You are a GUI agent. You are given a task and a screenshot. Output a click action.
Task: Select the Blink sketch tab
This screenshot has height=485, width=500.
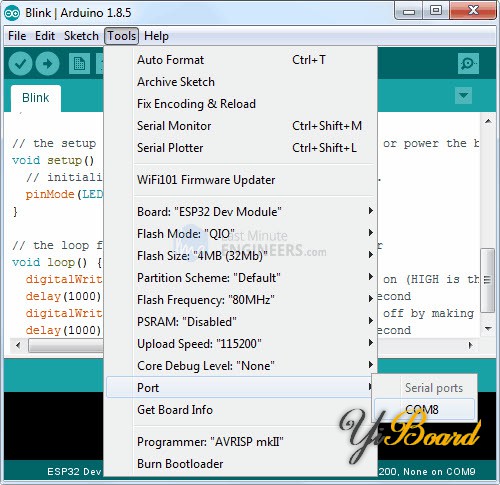coord(36,98)
